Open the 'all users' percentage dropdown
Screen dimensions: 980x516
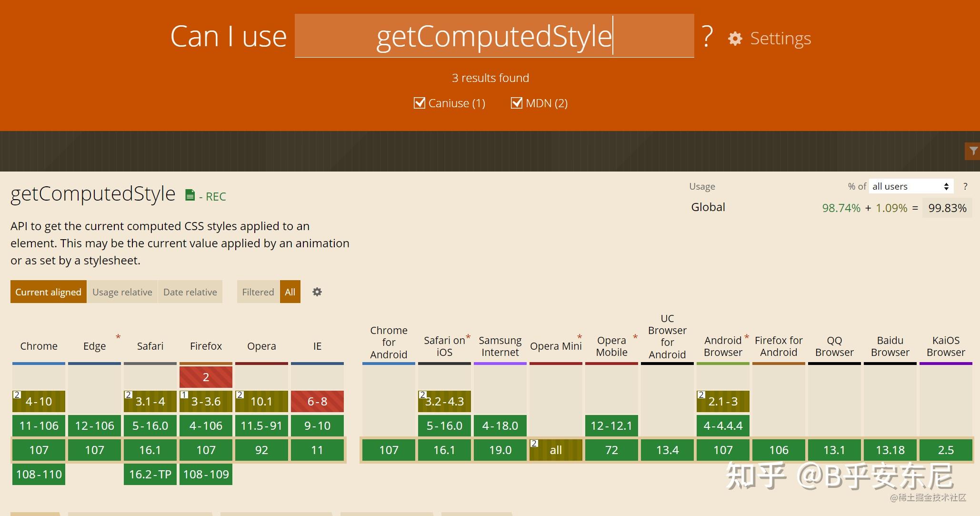(910, 186)
